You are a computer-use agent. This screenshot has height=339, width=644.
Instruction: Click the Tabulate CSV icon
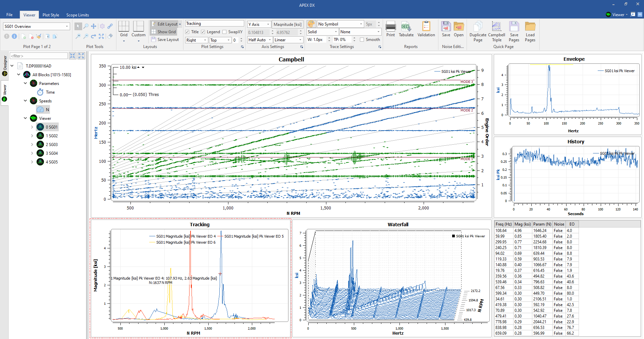tap(406, 29)
